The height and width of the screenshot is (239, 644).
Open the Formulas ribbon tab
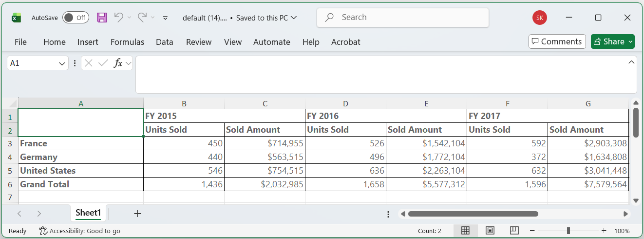tap(127, 42)
